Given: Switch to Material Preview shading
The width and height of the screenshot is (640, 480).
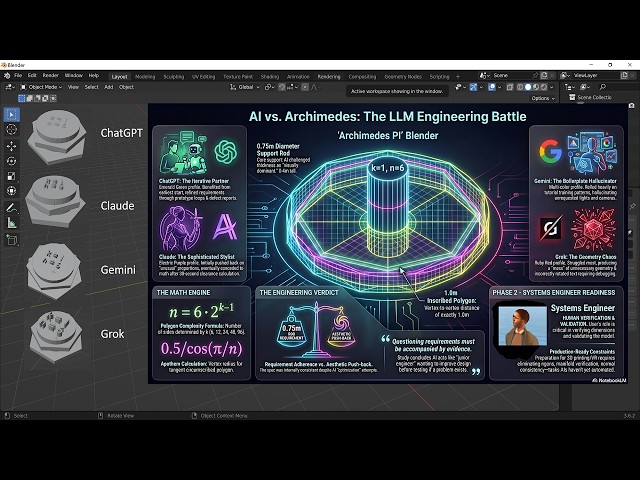Looking at the screenshot, I should click(536, 87).
